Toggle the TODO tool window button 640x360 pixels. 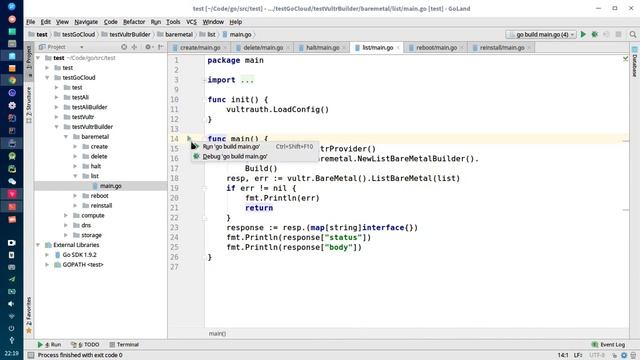click(85, 344)
